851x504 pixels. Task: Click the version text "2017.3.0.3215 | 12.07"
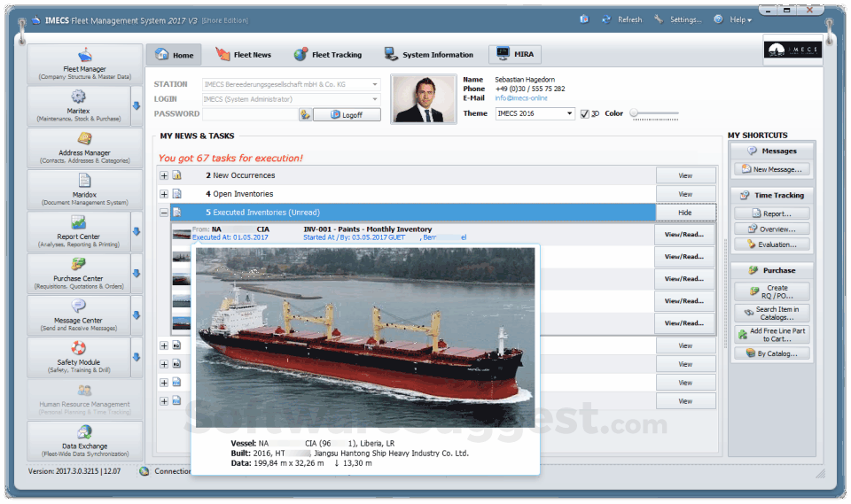coord(89,471)
